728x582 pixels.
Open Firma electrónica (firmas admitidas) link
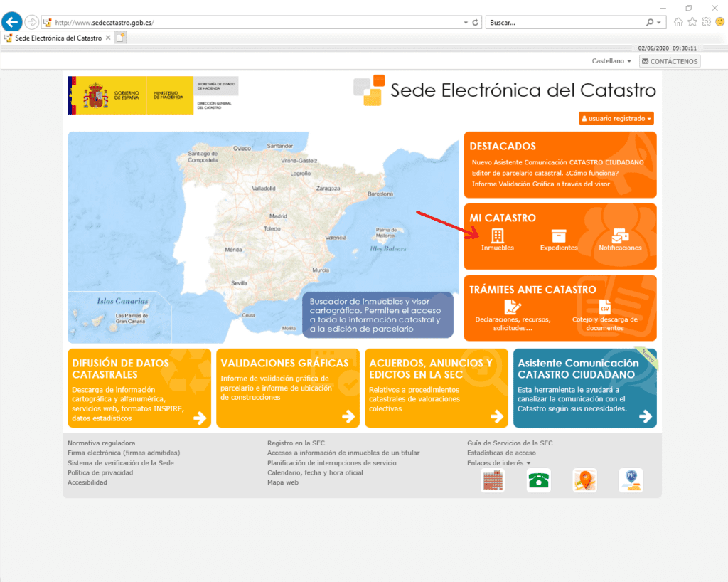124,453
